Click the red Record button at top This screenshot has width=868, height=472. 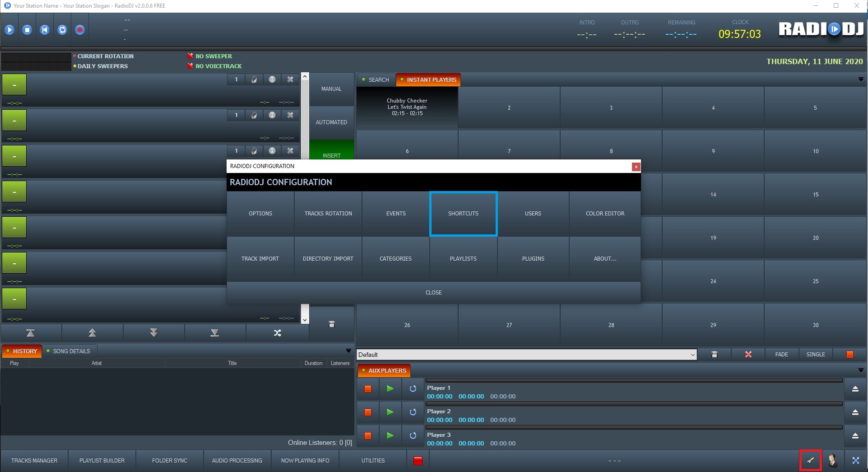click(x=80, y=30)
